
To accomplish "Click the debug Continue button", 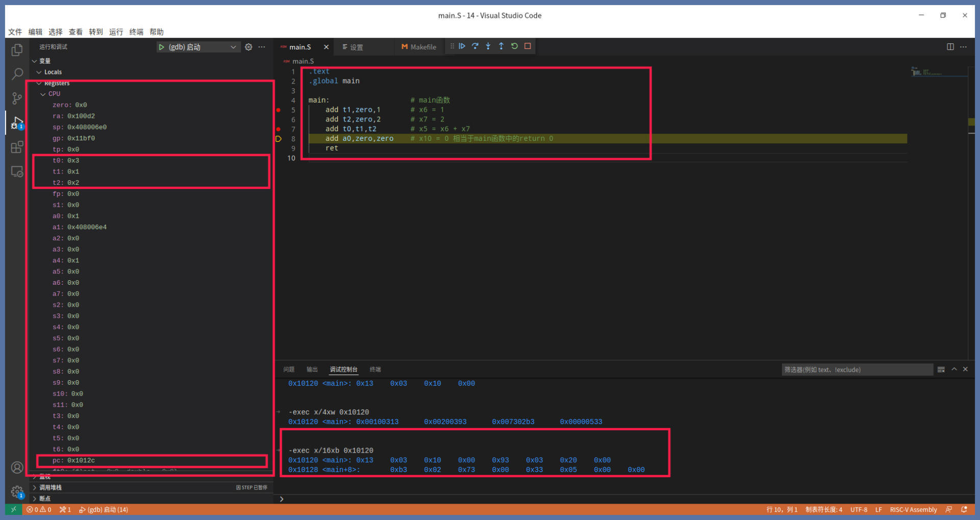I will coord(462,46).
